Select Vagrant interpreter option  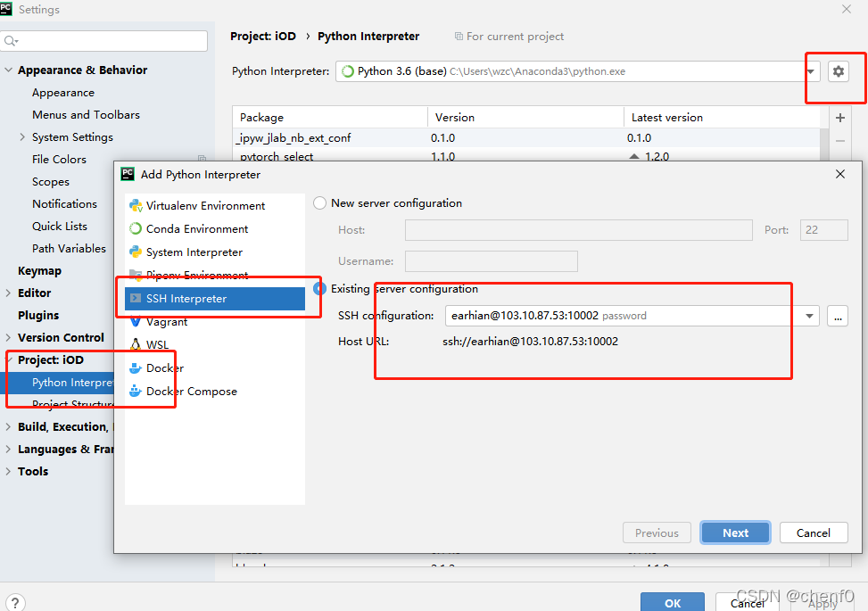tap(215, 321)
